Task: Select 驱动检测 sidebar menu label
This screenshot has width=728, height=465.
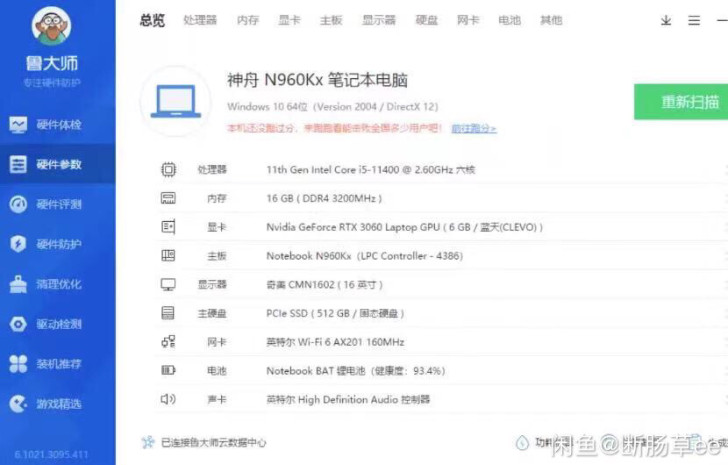Action: click(x=59, y=324)
